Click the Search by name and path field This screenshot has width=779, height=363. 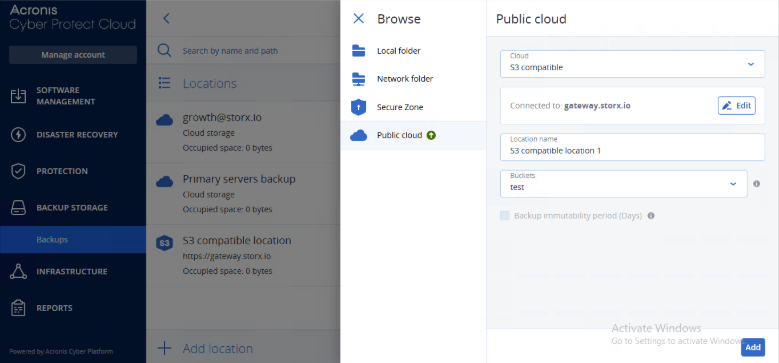(230, 51)
